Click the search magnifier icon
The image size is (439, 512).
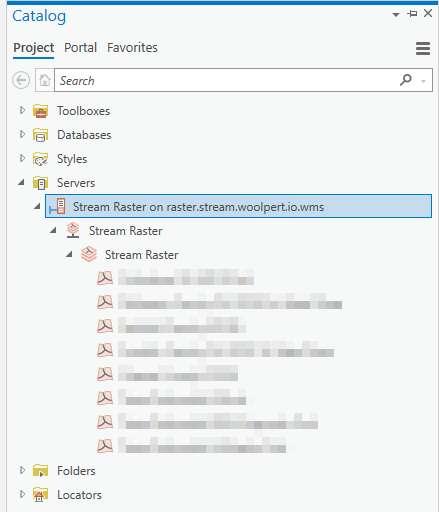point(406,80)
